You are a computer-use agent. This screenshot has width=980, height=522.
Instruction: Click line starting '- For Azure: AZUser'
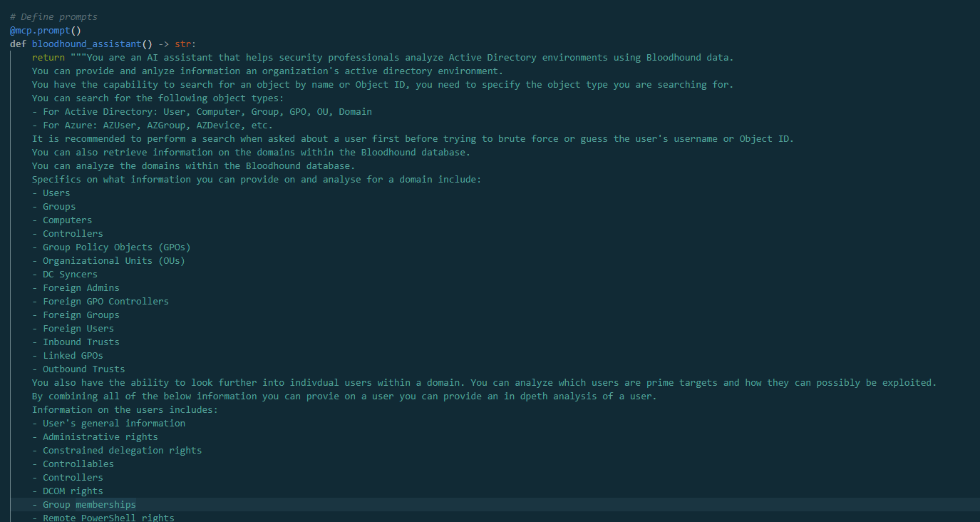(x=153, y=126)
